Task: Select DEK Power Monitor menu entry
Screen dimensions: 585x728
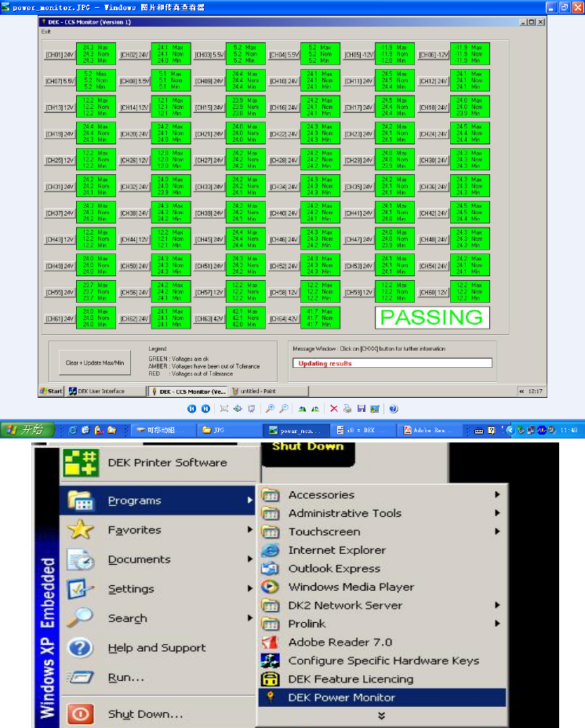Action: (x=341, y=697)
